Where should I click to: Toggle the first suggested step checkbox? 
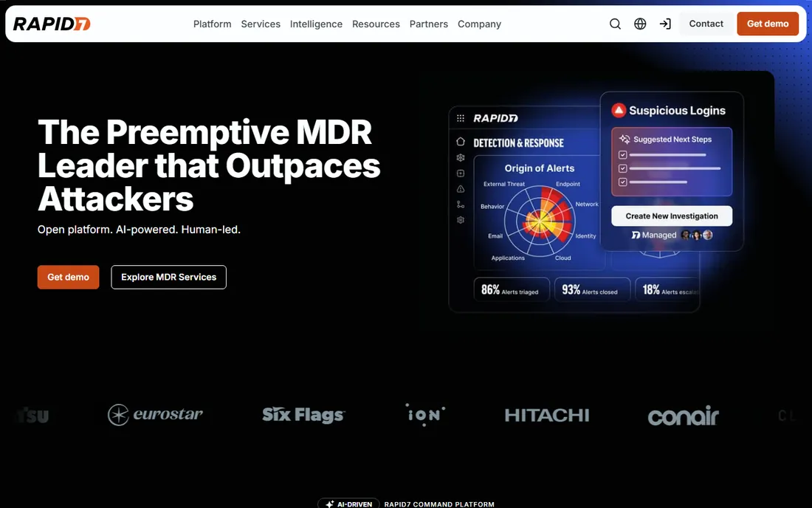tap(623, 155)
